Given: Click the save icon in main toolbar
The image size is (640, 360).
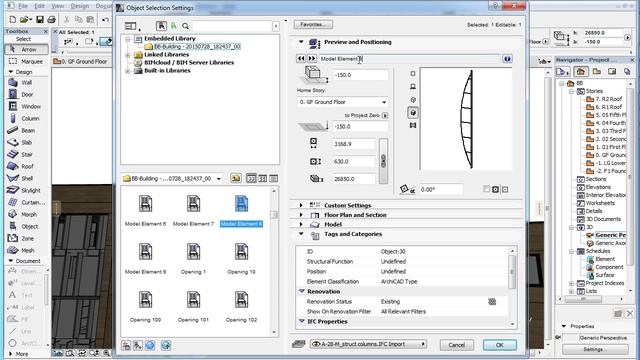Looking at the screenshot, I should (x=40, y=19).
